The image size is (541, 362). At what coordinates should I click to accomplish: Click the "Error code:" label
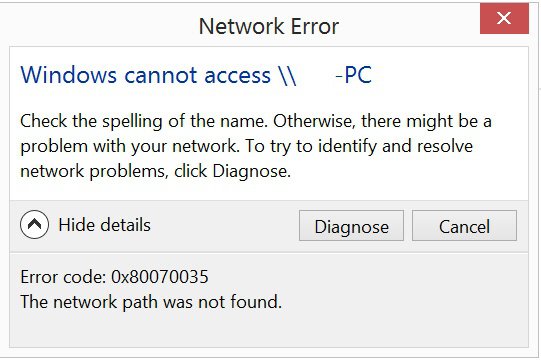coord(63,277)
